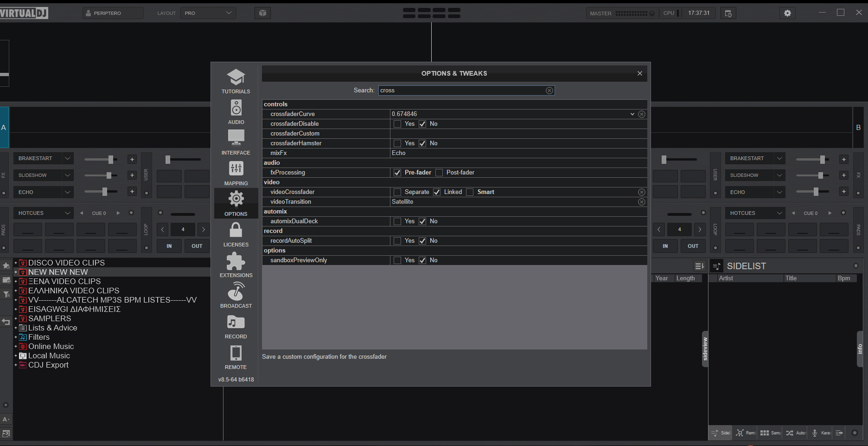Adjust left deck SLIDESHOW effect slider

[109, 175]
